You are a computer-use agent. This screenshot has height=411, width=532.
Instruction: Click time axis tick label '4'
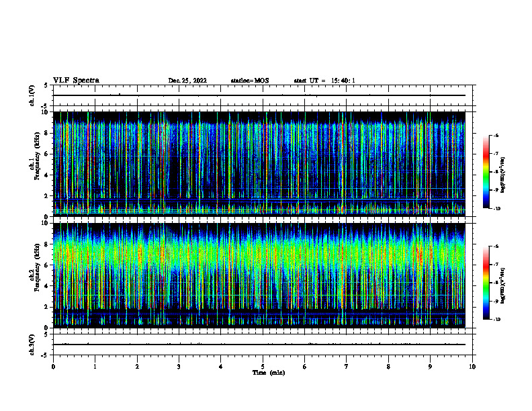tap(221, 367)
